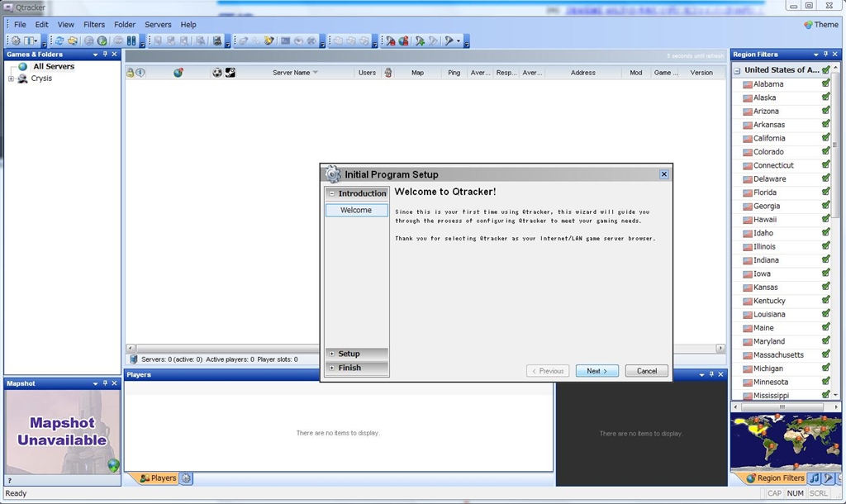This screenshot has width=846, height=504.
Task: Uncheck the Kentucky region filter
Action: tap(826, 300)
